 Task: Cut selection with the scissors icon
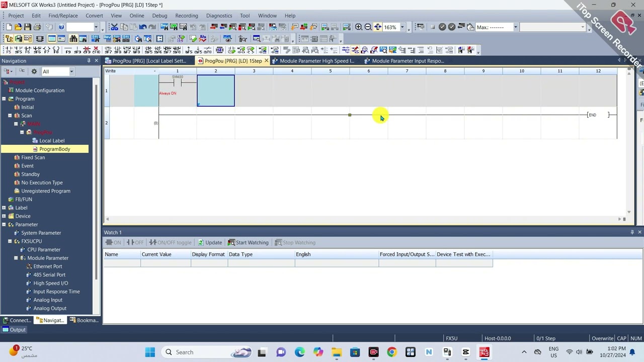(x=114, y=27)
